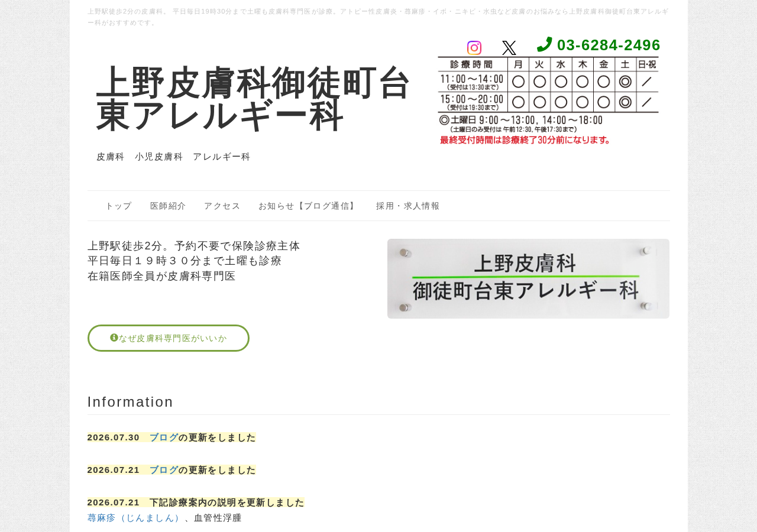Click the info icon in the green button
The image size is (757, 532).
114,338
